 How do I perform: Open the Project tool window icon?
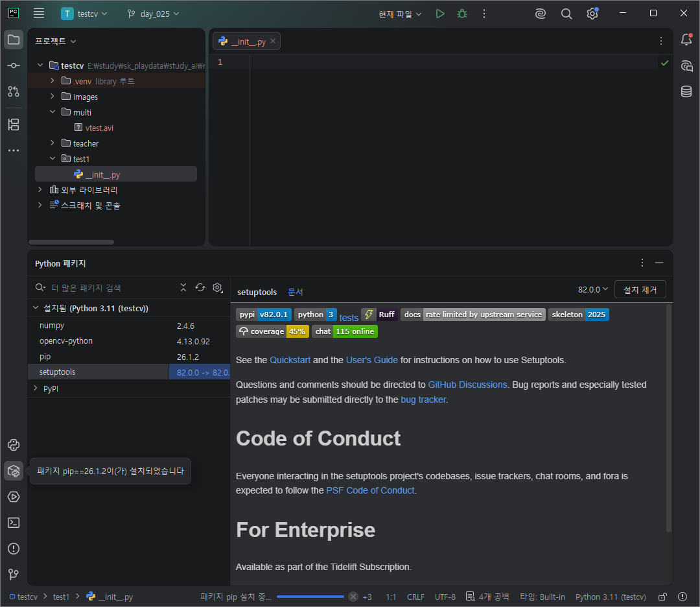[14, 40]
